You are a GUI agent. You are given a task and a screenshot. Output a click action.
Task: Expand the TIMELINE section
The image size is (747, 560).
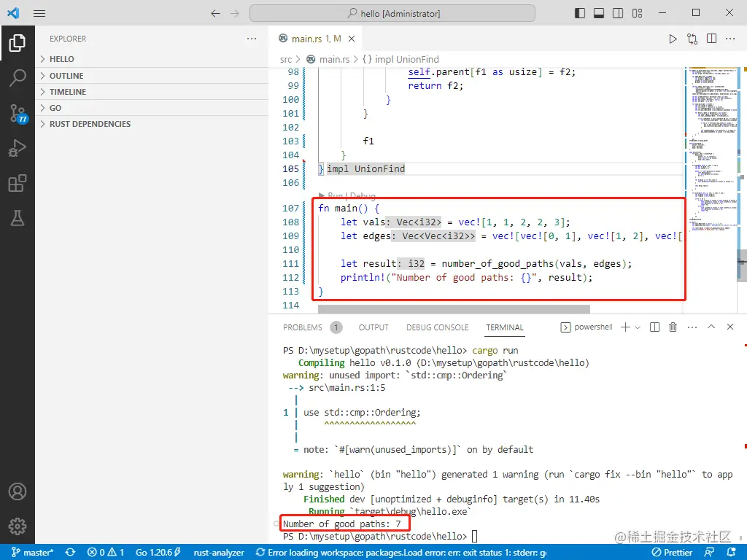click(152, 92)
